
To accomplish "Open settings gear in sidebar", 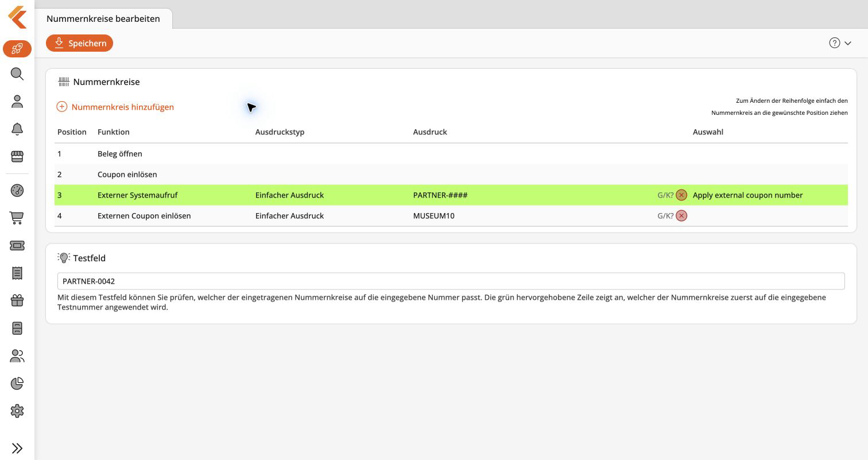I will tap(17, 411).
